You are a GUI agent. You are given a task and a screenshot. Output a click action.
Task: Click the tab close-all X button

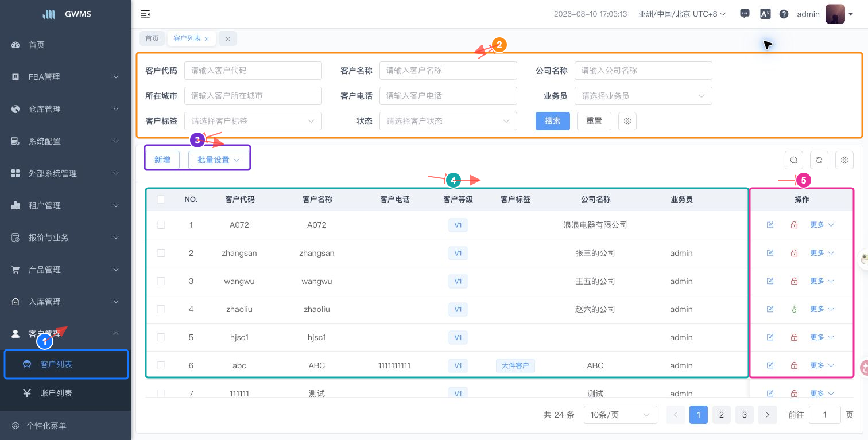pyautogui.click(x=228, y=38)
